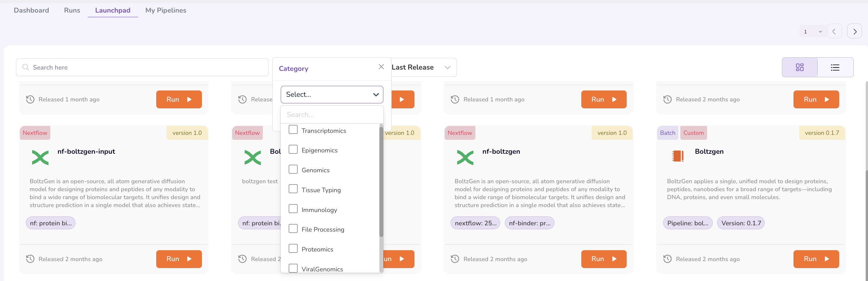Open the My Pipelines tab

tap(166, 10)
